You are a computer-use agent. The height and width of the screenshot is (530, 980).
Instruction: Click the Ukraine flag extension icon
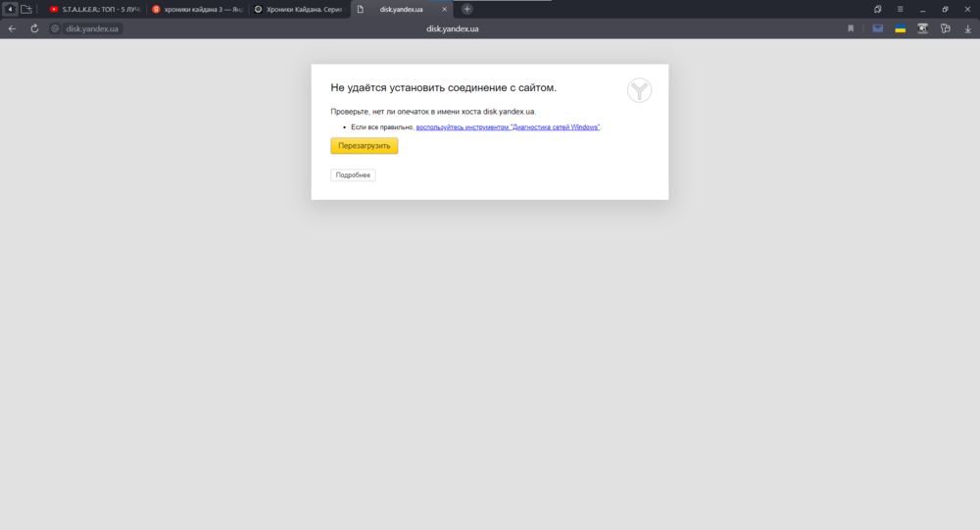click(x=900, y=28)
